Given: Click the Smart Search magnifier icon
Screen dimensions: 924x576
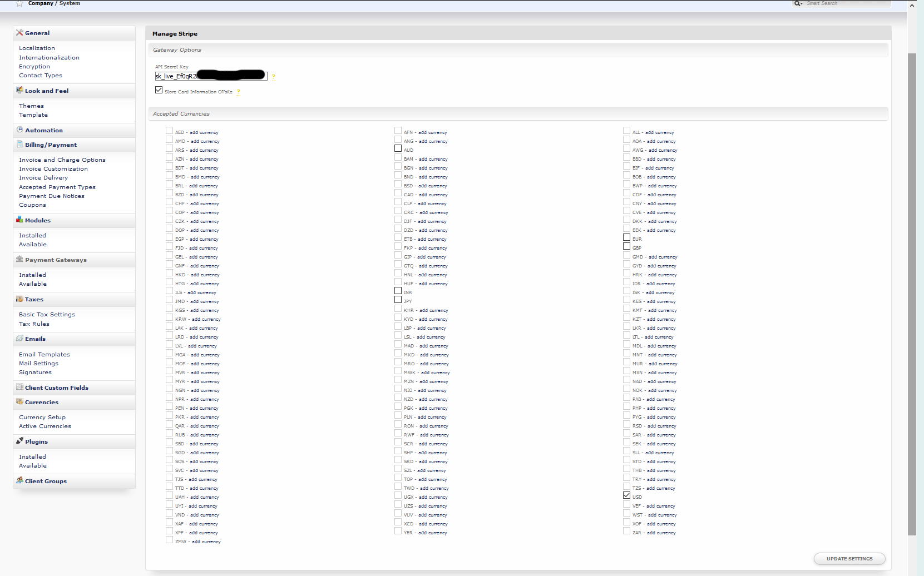Looking at the screenshot, I should [x=798, y=3].
